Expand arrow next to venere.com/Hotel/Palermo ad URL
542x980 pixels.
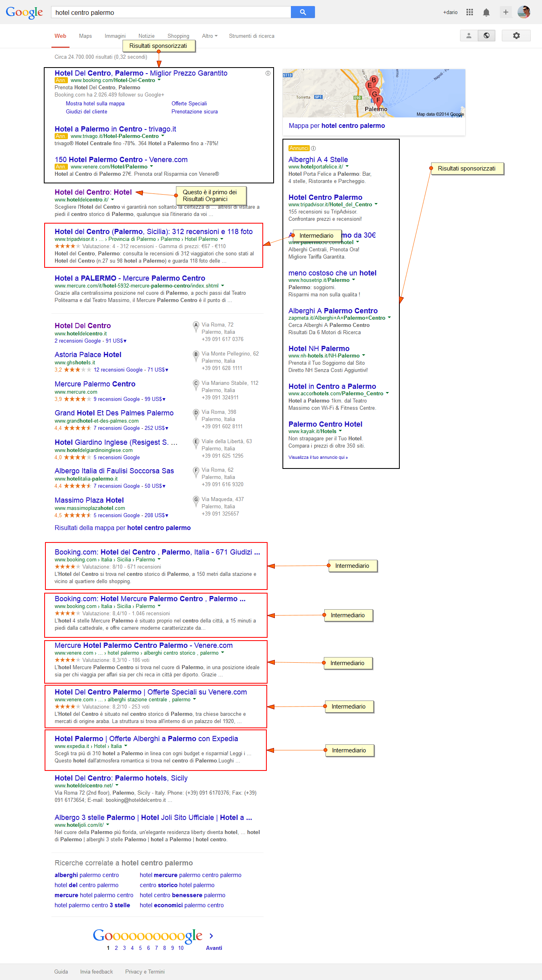click(x=151, y=166)
